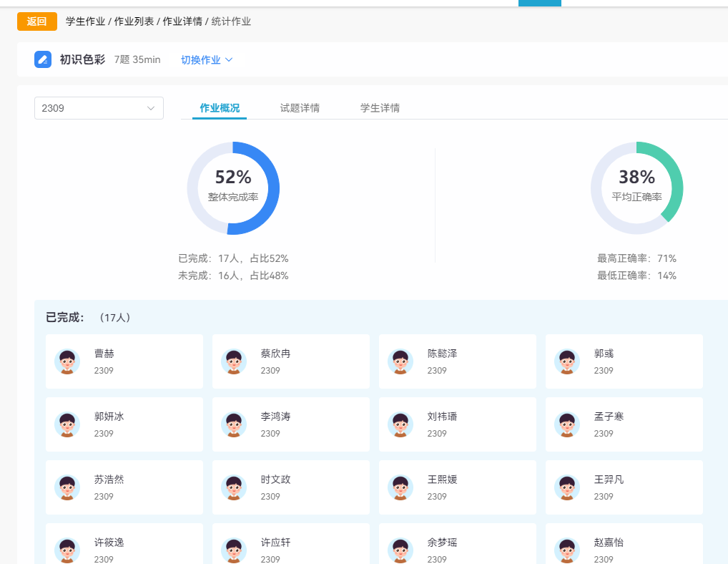Switch to the 学生详情 tab
The height and width of the screenshot is (564, 728).
(380, 108)
